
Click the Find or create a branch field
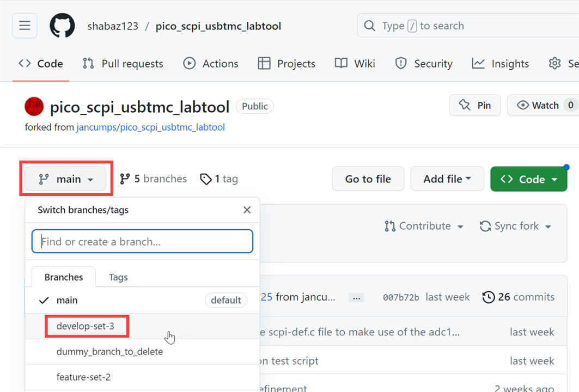pyautogui.click(x=143, y=241)
